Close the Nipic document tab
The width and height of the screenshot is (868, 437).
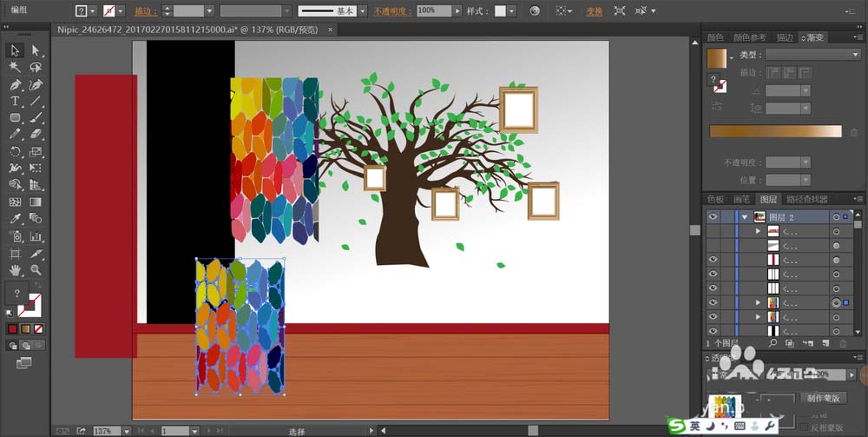click(330, 30)
